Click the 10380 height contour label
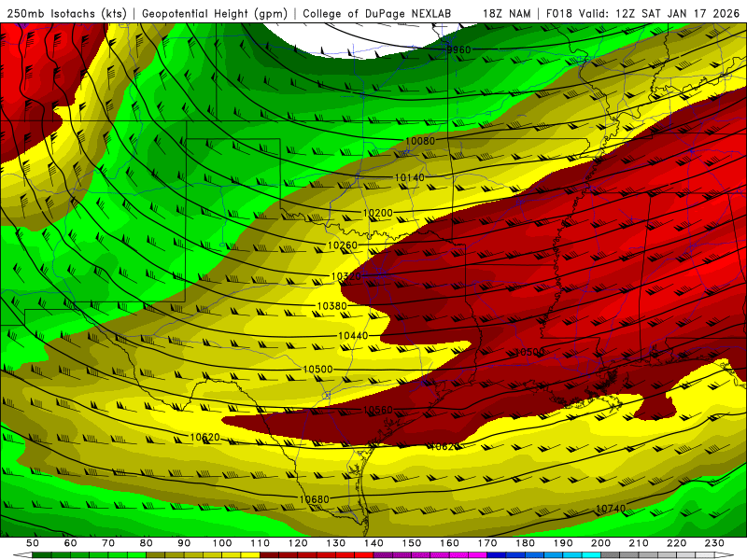This screenshot has width=747, height=560. [332, 306]
